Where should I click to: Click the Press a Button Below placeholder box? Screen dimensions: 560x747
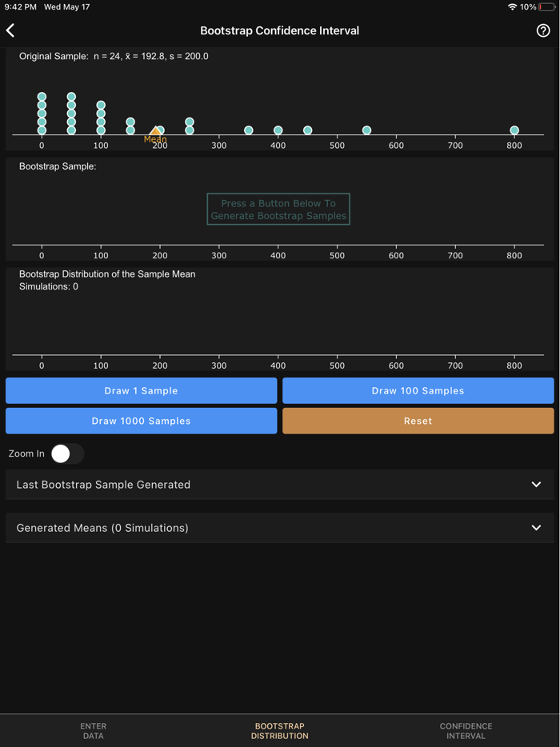click(278, 209)
